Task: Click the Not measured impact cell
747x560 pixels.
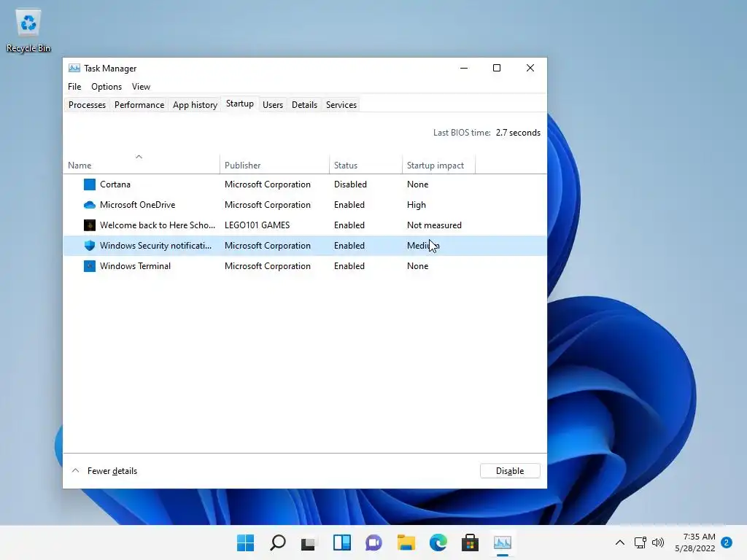Action: [x=434, y=225]
